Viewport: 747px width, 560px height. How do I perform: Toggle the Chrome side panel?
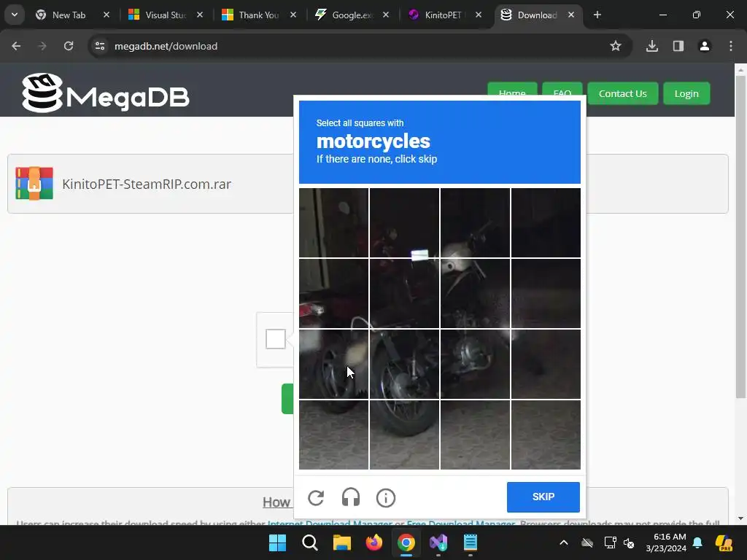point(678,46)
